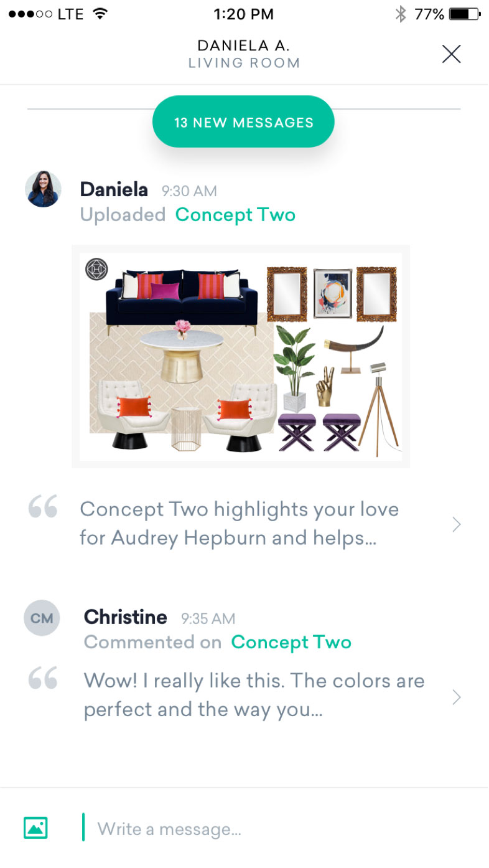Tap Christine's CM initials avatar

coord(42,618)
